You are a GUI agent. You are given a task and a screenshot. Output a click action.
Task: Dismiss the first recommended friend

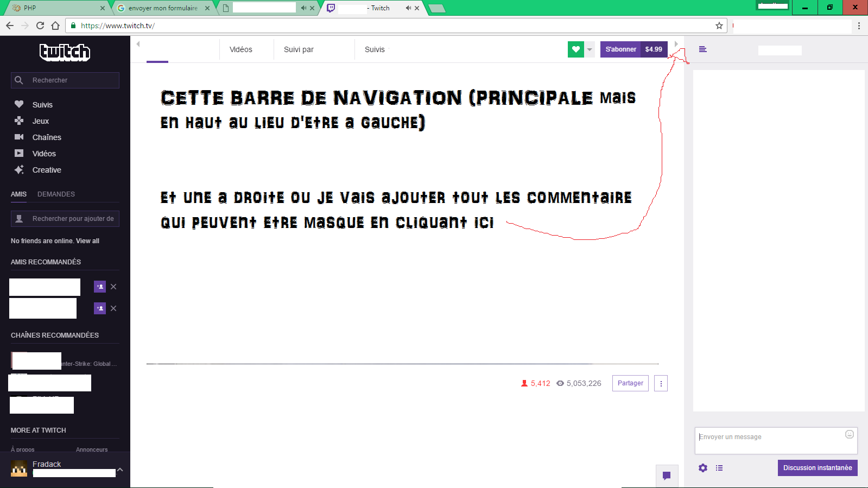(x=113, y=287)
